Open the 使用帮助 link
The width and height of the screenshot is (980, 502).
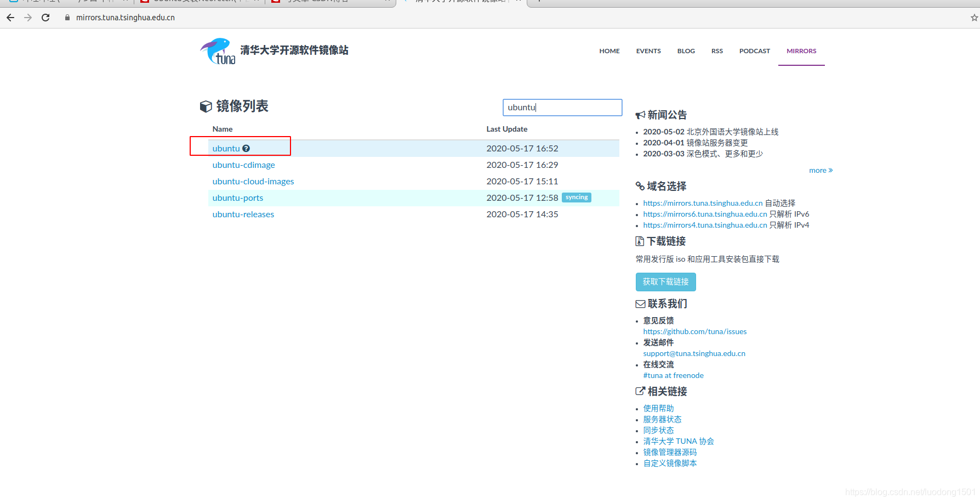658,408
